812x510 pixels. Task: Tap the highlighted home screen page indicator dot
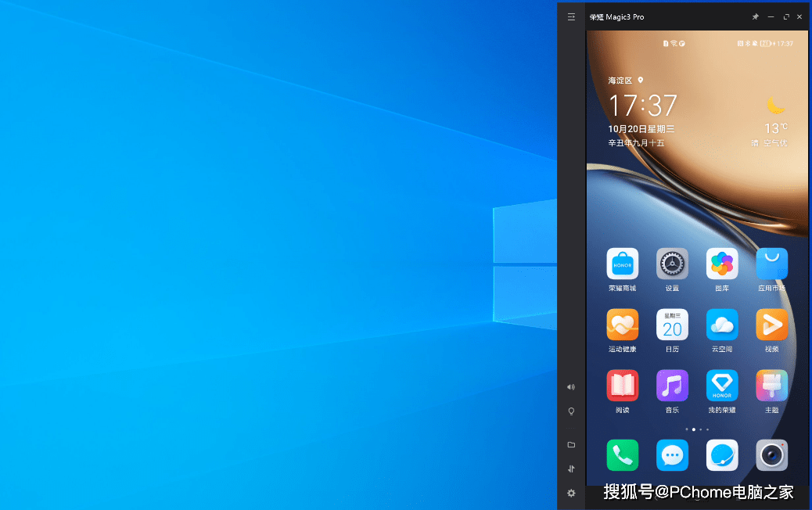pos(694,429)
